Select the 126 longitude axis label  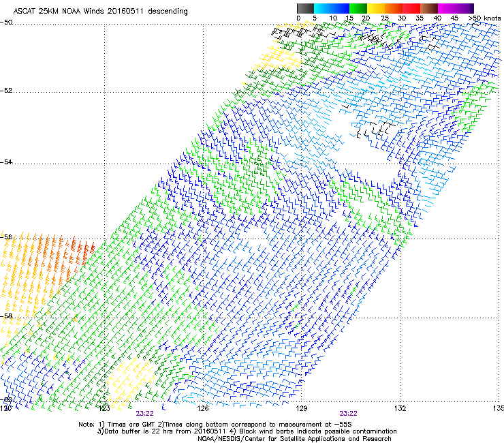203,408
